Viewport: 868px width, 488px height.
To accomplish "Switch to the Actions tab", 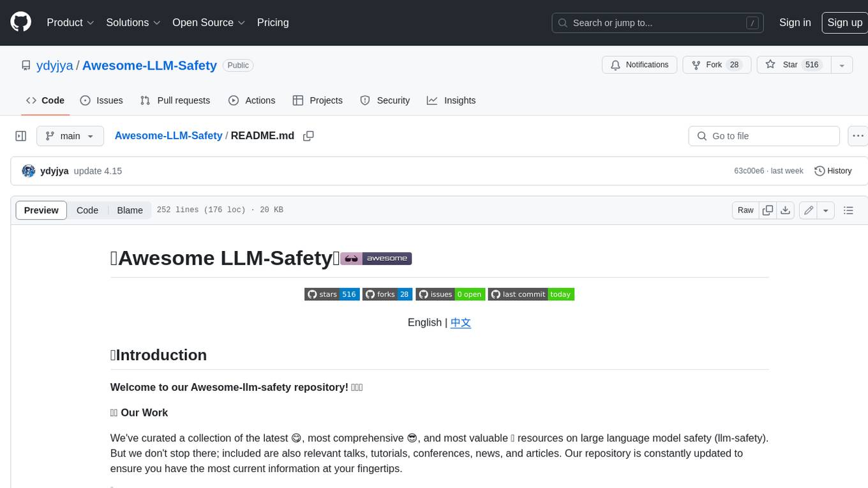I will (x=251, y=100).
